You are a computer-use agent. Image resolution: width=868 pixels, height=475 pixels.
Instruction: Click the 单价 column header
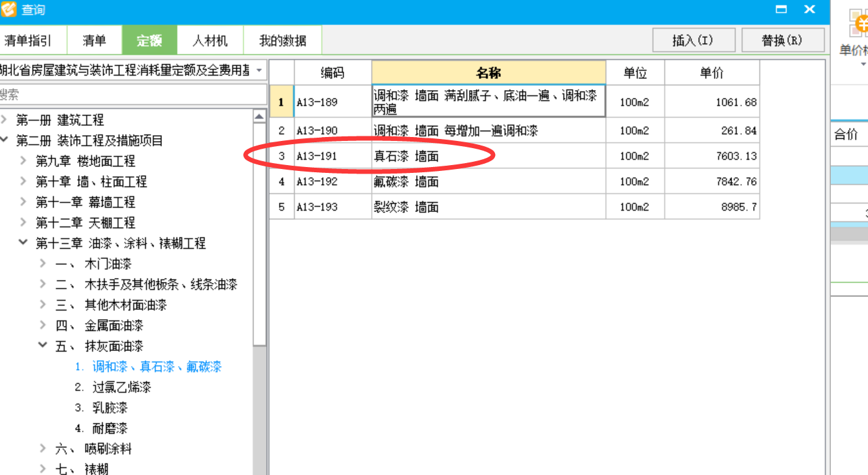click(x=712, y=73)
